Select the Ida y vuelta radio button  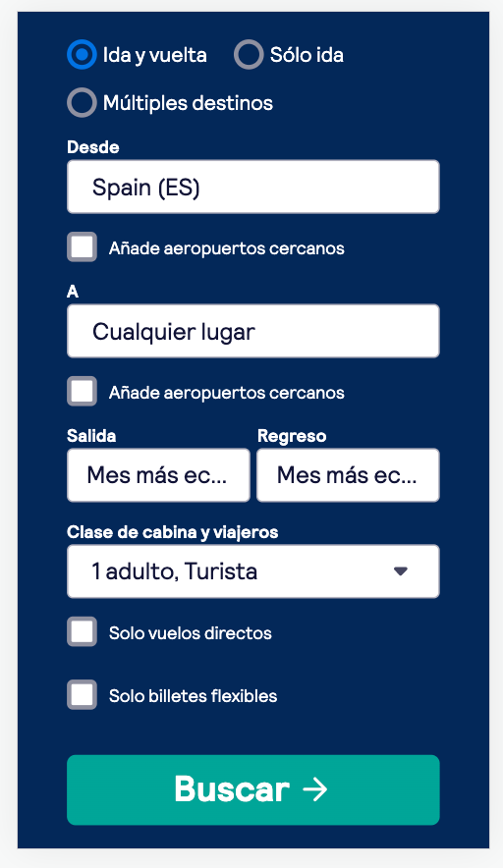click(x=82, y=54)
